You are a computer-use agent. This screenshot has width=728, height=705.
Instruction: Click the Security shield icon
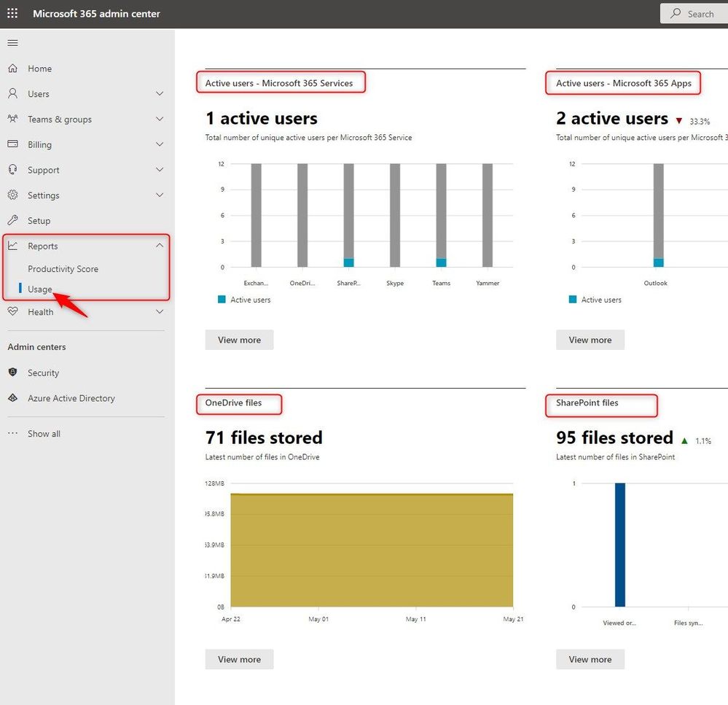click(x=13, y=373)
